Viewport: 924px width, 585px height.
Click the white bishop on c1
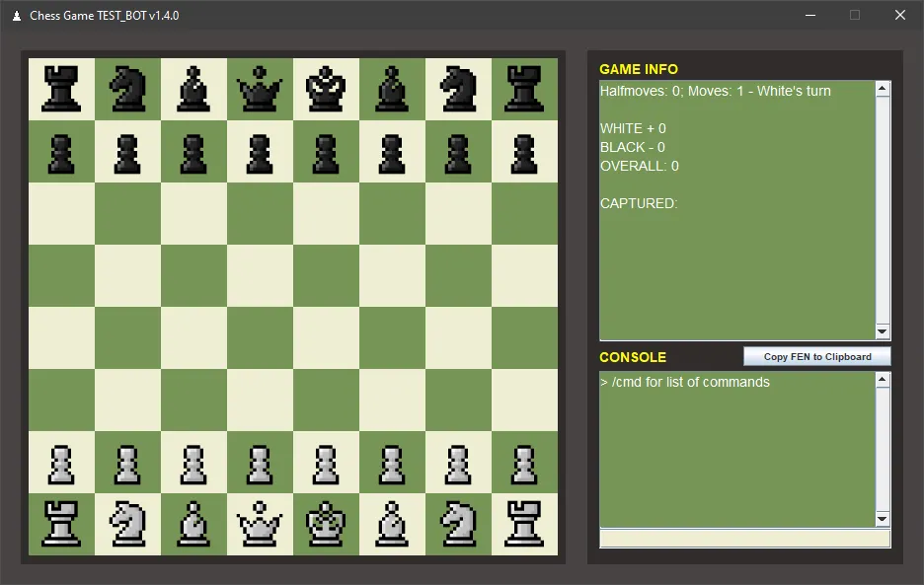pyautogui.click(x=193, y=523)
